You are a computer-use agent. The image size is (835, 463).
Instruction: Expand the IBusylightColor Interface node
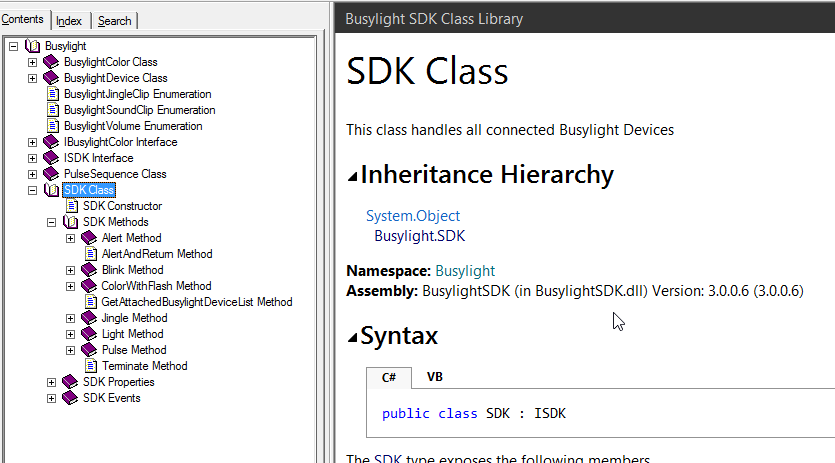point(32,142)
